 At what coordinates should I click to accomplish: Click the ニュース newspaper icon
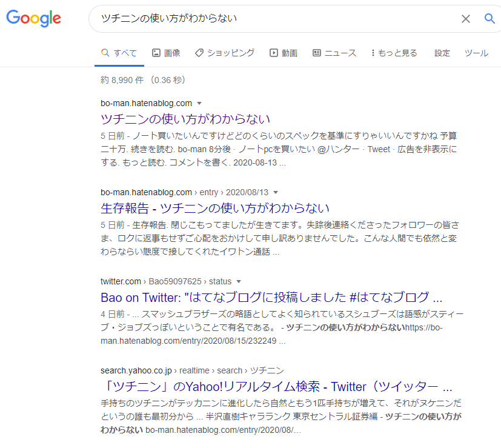pos(317,53)
